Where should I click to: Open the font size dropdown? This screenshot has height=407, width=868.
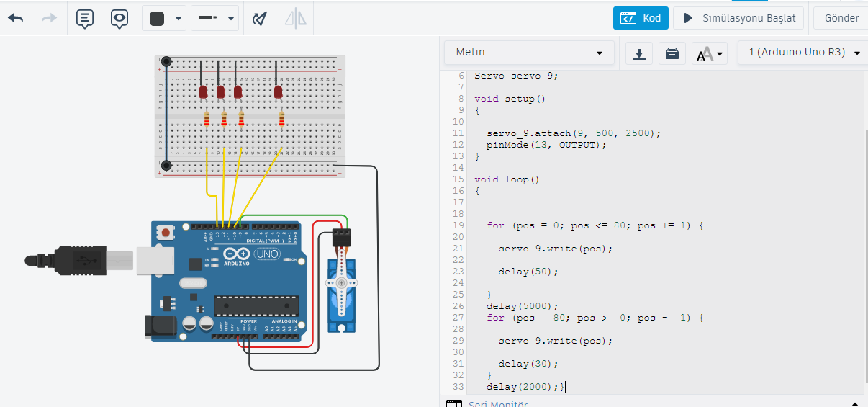(710, 53)
